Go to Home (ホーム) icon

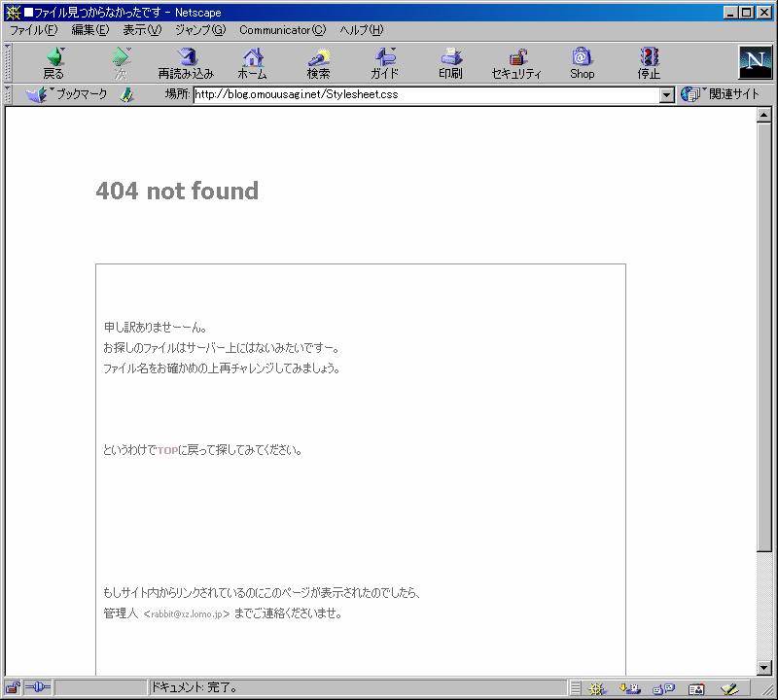click(x=253, y=63)
